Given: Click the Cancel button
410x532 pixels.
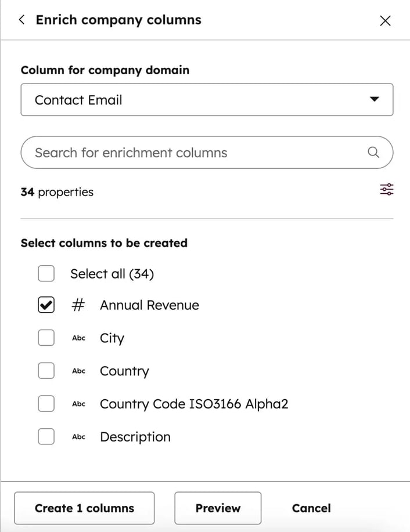Looking at the screenshot, I should pyautogui.click(x=311, y=508).
